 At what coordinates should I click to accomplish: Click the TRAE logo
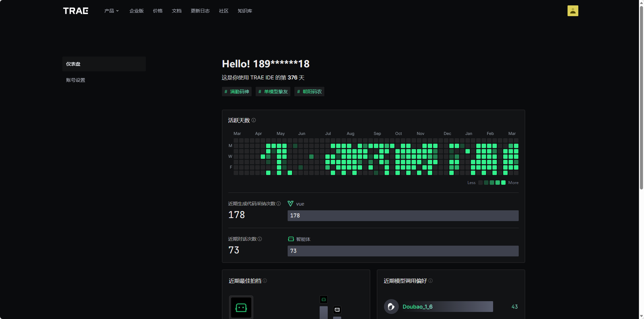pyautogui.click(x=75, y=11)
